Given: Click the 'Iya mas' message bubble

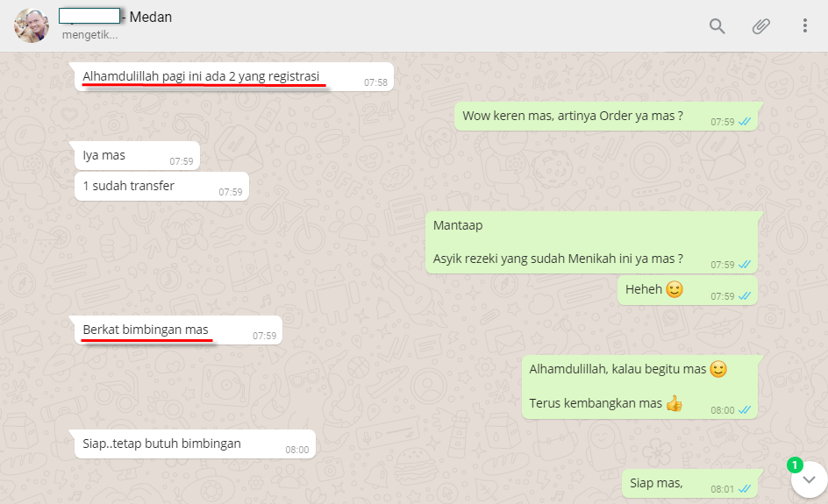Looking at the screenshot, I should 138,156.
